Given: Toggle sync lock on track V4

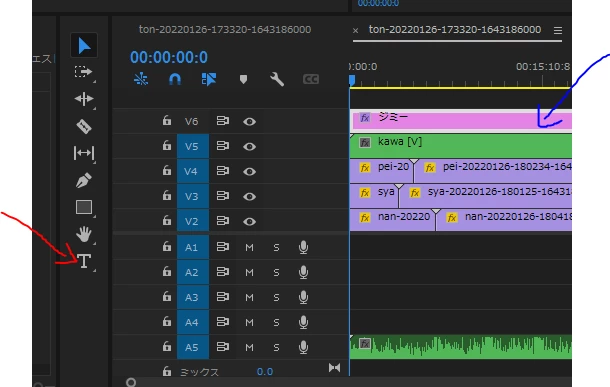Looking at the screenshot, I should [223, 171].
